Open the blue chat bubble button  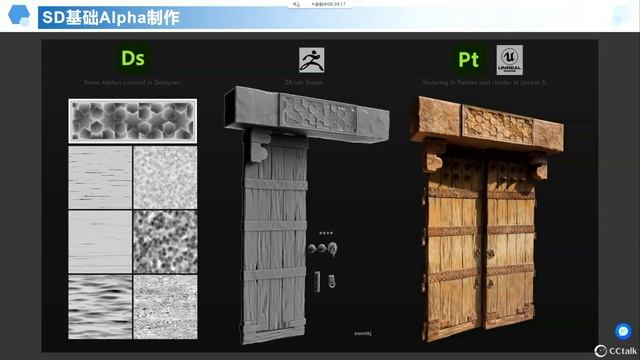click(x=623, y=331)
